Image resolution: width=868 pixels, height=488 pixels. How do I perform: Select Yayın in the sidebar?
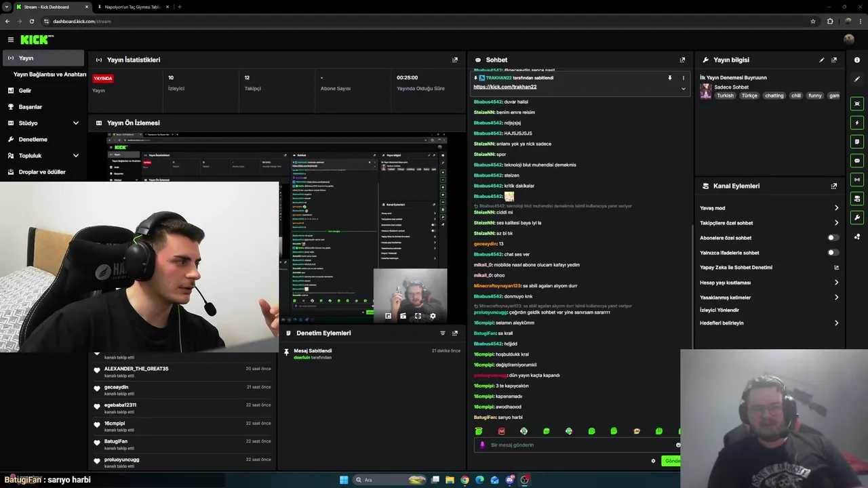point(44,58)
